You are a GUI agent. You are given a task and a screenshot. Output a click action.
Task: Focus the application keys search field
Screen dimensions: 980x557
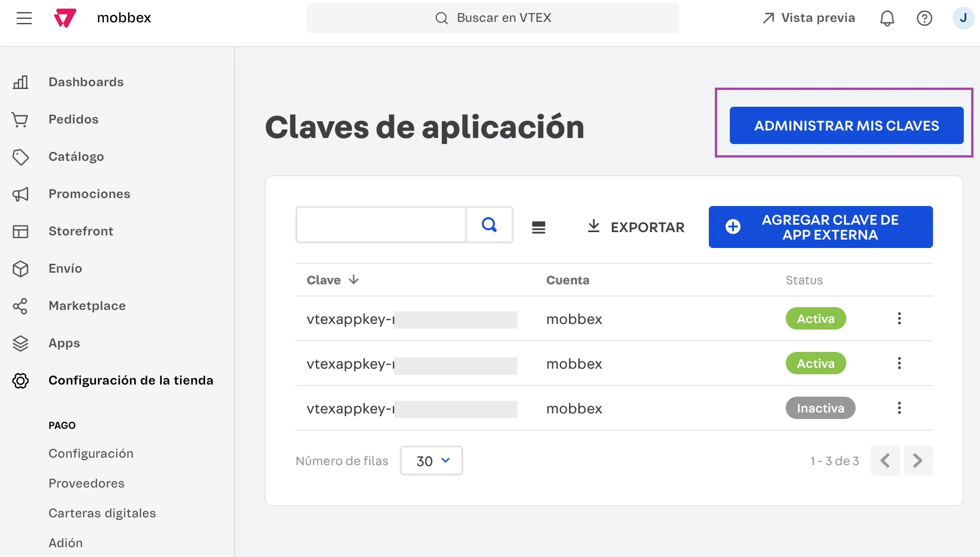pyautogui.click(x=381, y=225)
